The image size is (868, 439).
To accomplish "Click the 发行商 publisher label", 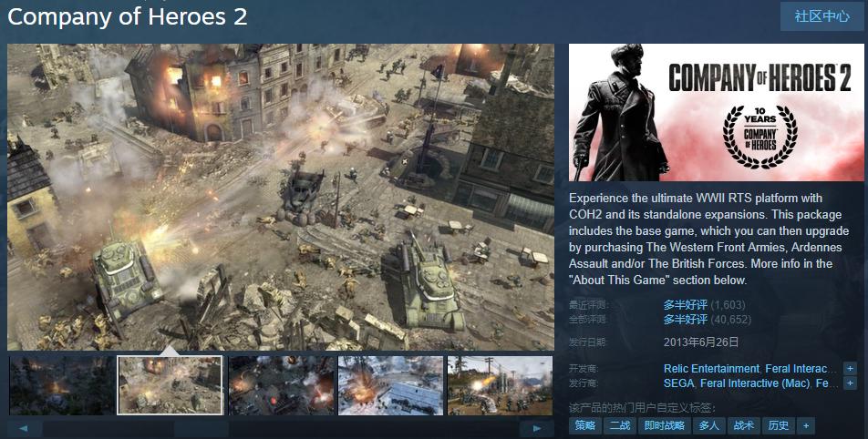I will click(584, 383).
